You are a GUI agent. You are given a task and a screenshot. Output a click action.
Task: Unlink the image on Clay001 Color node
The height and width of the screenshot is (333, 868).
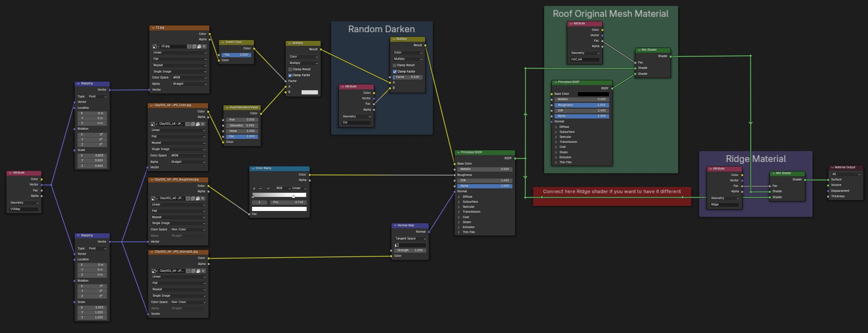pos(203,124)
